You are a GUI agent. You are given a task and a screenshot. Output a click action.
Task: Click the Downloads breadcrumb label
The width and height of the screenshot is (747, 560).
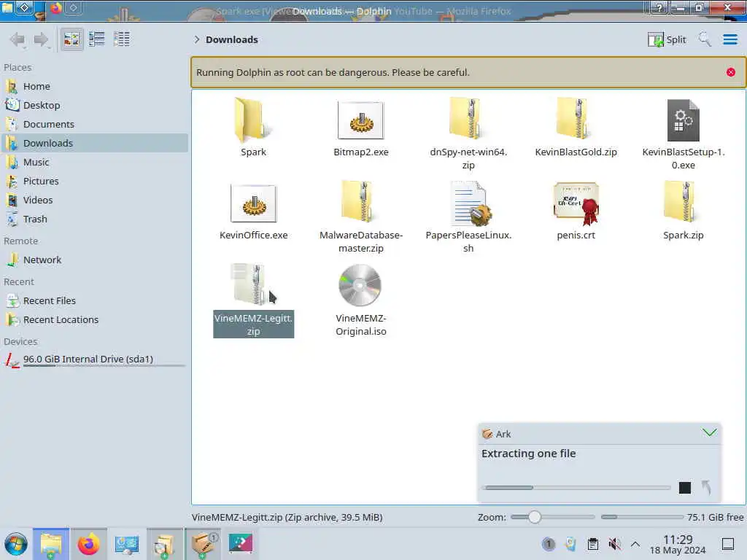[x=232, y=39]
